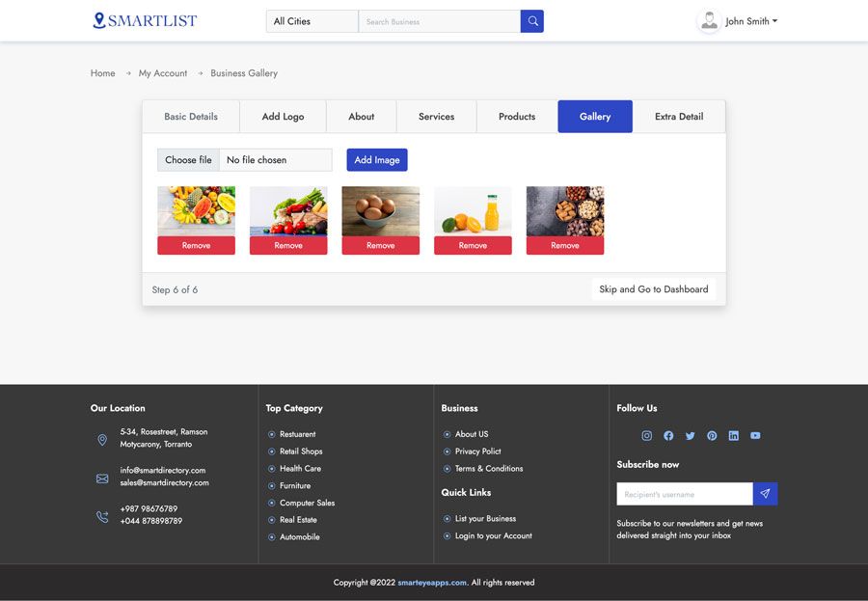Click the Step 6 of 6 text

point(175,289)
